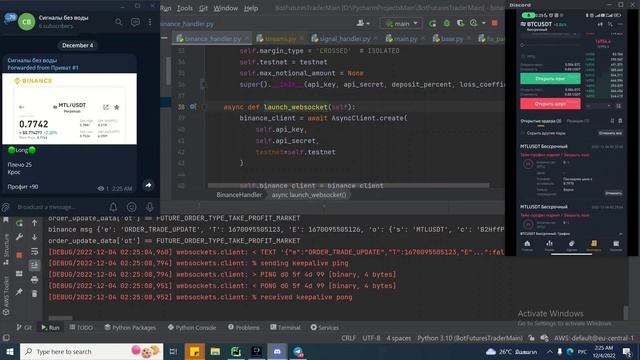Open run settings wrench icon

tap(19, 237)
